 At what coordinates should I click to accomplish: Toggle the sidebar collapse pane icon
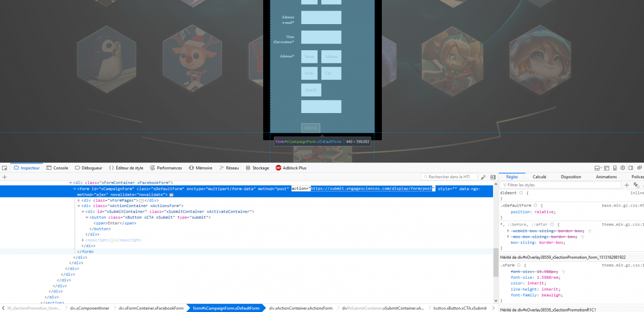tap(493, 177)
